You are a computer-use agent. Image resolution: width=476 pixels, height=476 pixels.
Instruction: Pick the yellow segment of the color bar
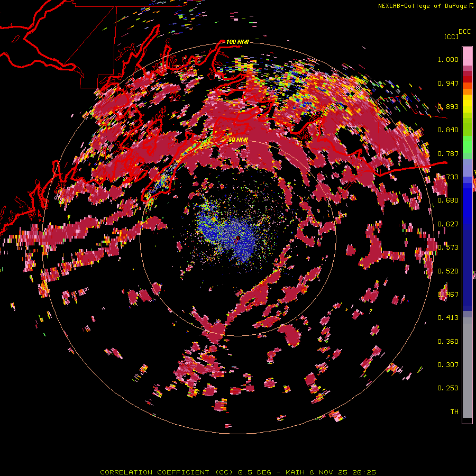point(467,104)
